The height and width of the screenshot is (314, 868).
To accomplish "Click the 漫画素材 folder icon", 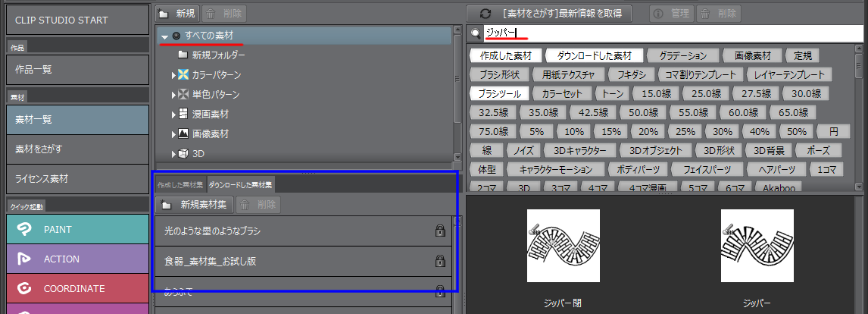I will [x=183, y=115].
